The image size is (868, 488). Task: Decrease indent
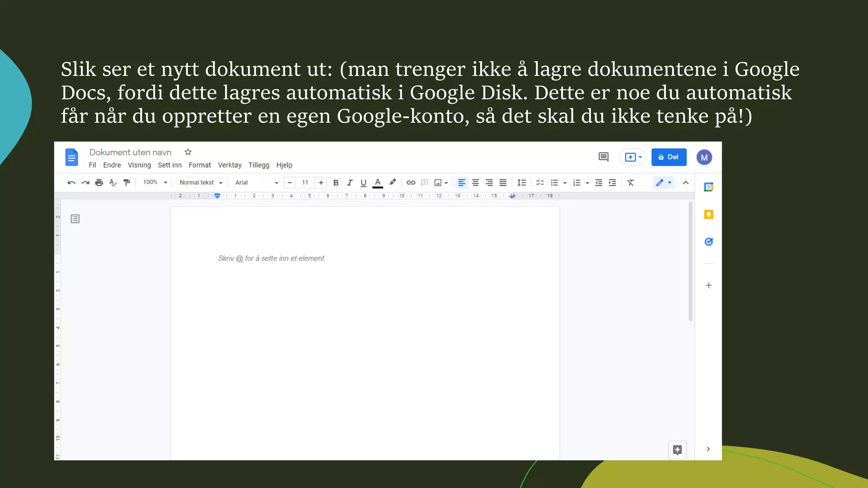[x=598, y=183]
